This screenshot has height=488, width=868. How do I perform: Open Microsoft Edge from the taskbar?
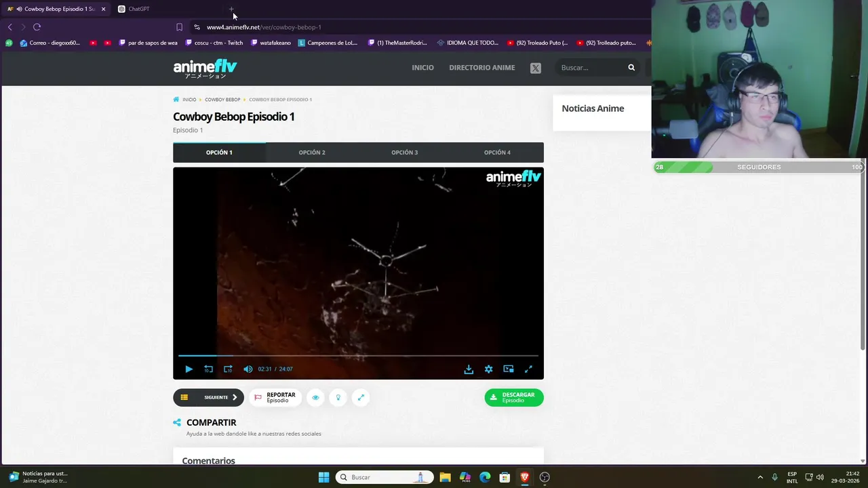(x=485, y=477)
